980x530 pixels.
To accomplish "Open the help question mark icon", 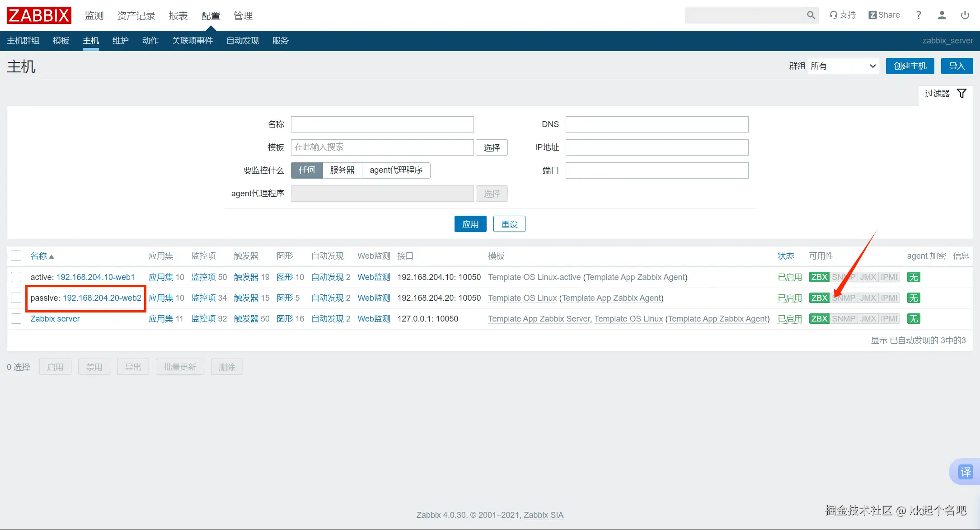I will click(919, 15).
